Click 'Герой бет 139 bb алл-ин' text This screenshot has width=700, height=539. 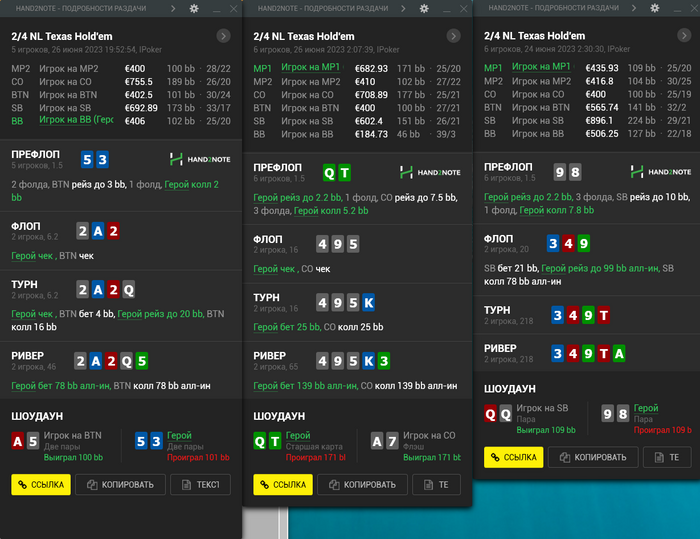[305, 385]
